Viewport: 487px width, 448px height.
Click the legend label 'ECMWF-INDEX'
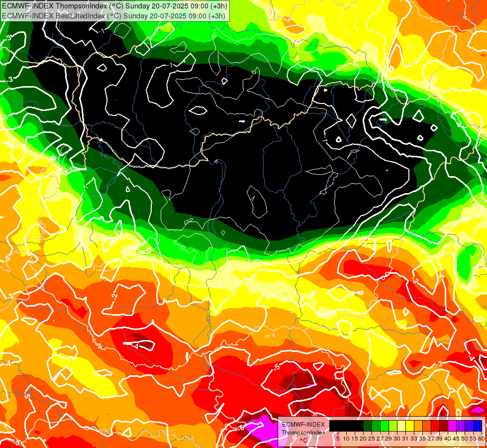[303, 425]
